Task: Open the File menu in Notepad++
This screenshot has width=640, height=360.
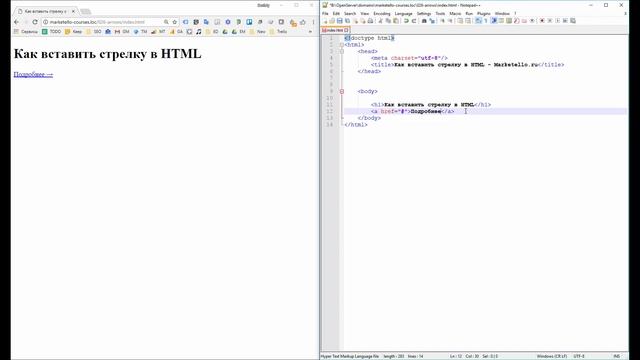Action: click(325, 13)
